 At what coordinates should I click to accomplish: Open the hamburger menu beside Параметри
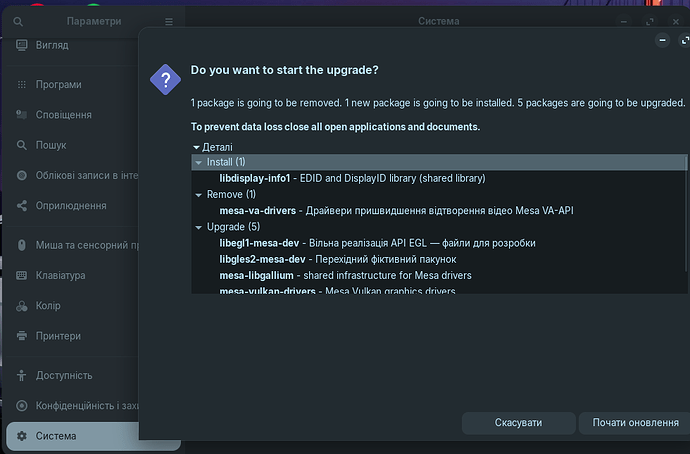[x=169, y=21]
